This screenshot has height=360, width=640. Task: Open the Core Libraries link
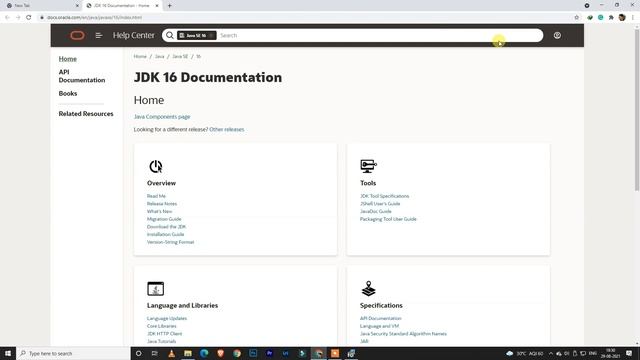pyautogui.click(x=162, y=326)
